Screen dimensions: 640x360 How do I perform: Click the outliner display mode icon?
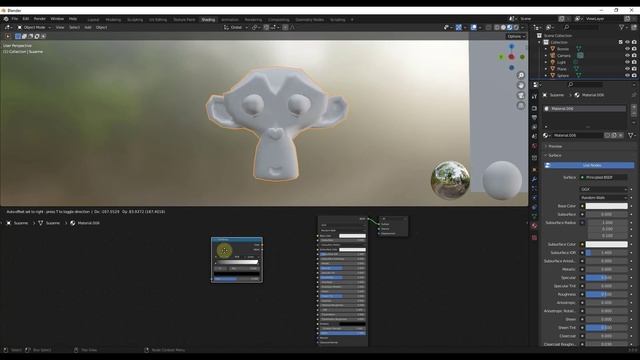tap(549, 27)
